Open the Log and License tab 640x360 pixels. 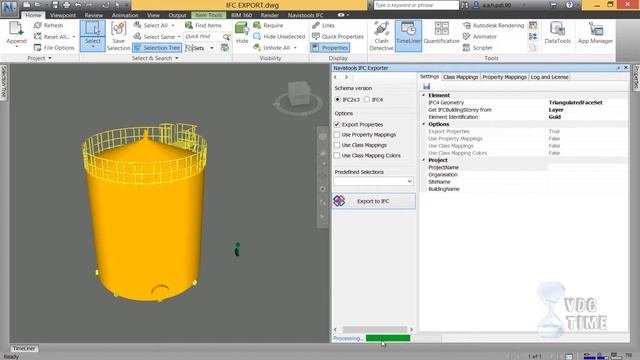pyautogui.click(x=549, y=77)
